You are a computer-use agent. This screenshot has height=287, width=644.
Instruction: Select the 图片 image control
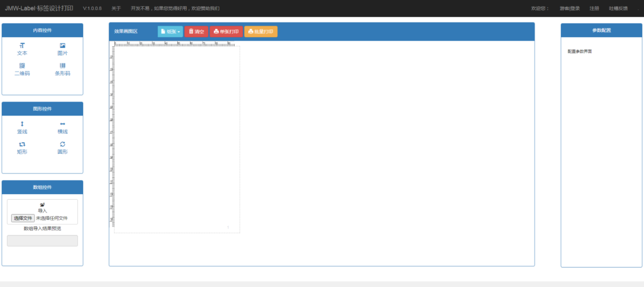(x=62, y=50)
